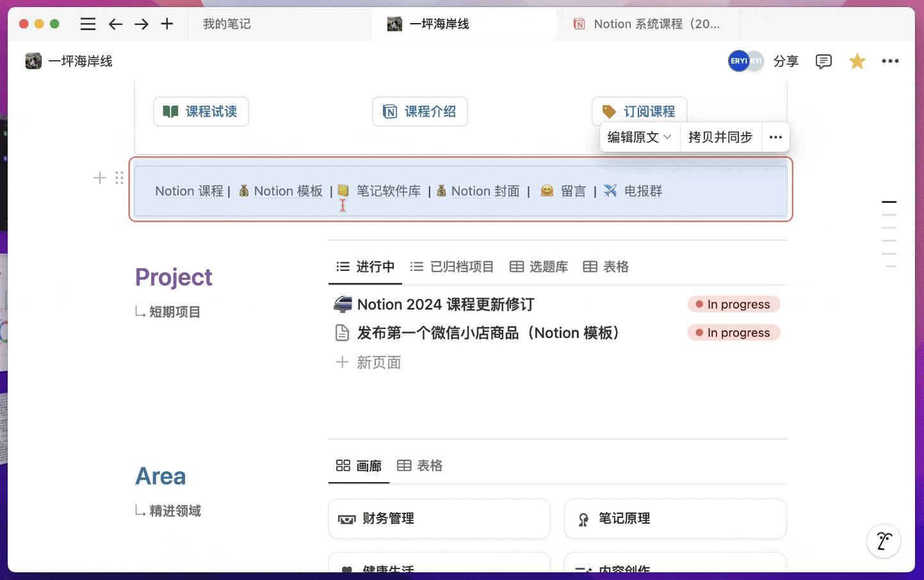Click the six-dot block handle

119,178
